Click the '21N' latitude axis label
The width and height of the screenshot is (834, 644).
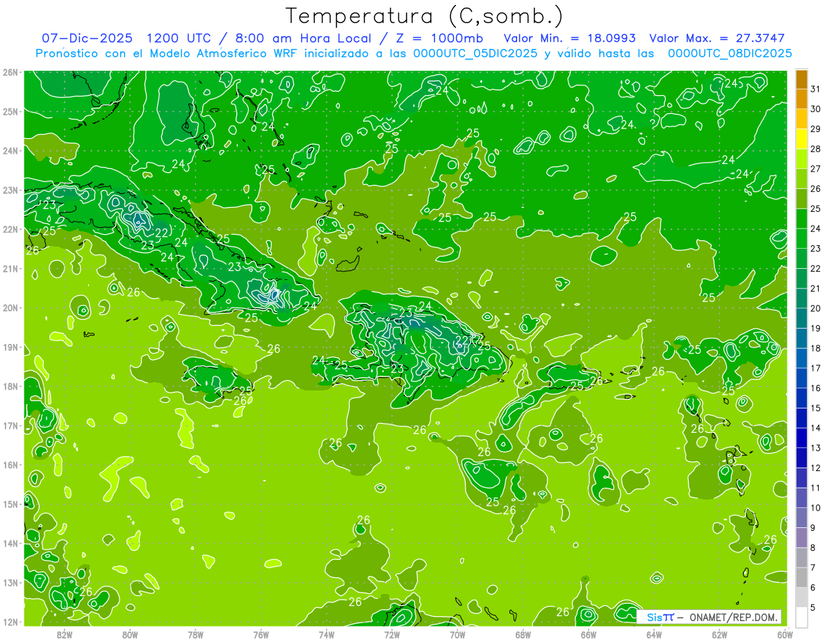tap(10, 268)
